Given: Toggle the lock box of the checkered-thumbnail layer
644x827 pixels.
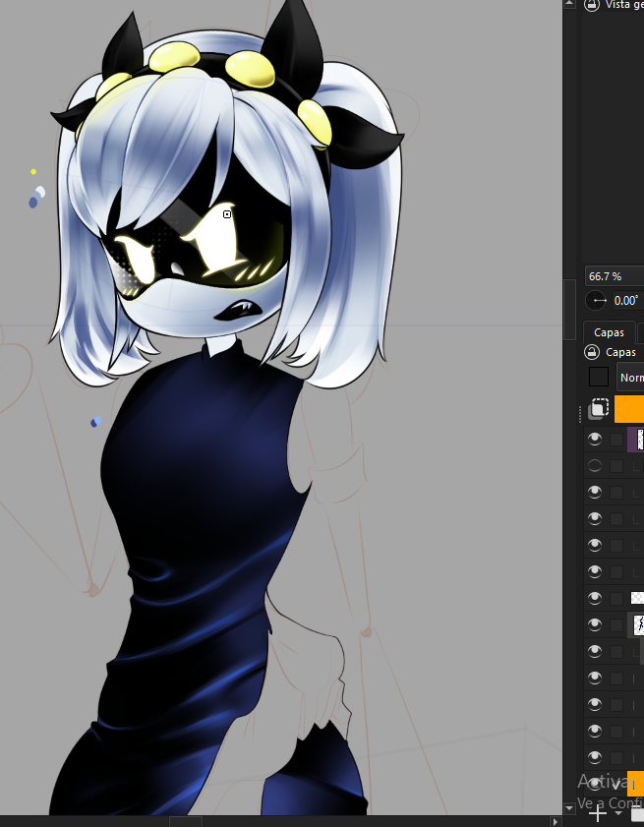Looking at the screenshot, I should click(616, 598).
